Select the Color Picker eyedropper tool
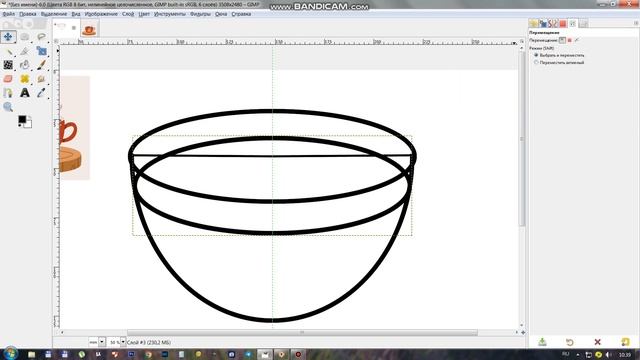 pyautogui.click(x=41, y=93)
